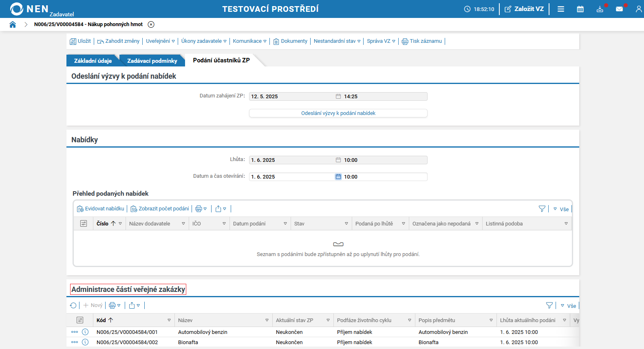Print the record via Tisk záznamu
This screenshot has width=644, height=349.
(x=422, y=41)
